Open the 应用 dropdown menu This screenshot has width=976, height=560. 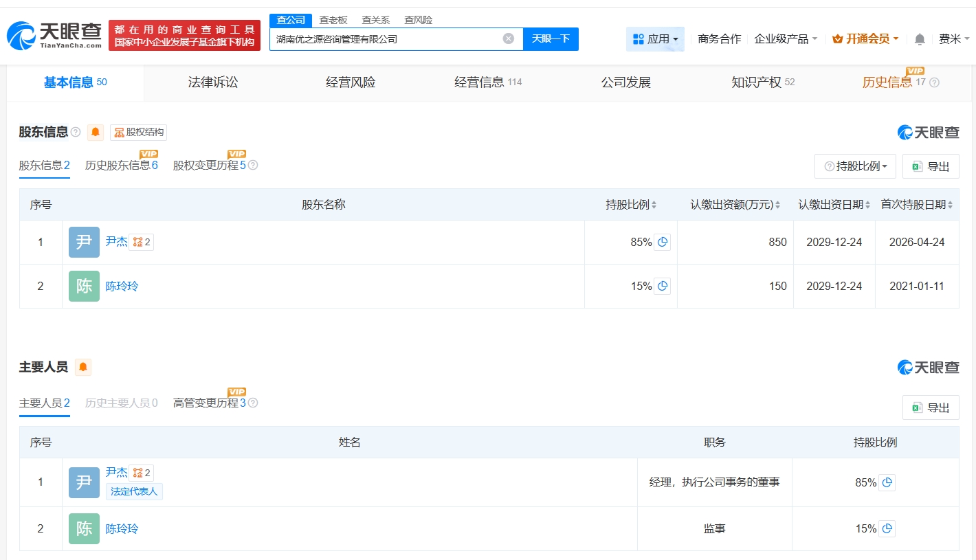[x=655, y=39]
